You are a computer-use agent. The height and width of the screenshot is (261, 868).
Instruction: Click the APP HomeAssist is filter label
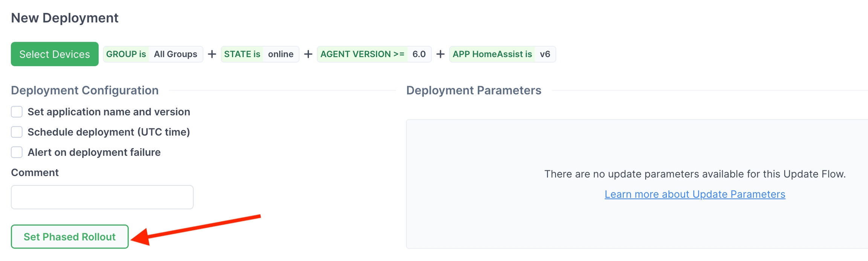tap(492, 54)
